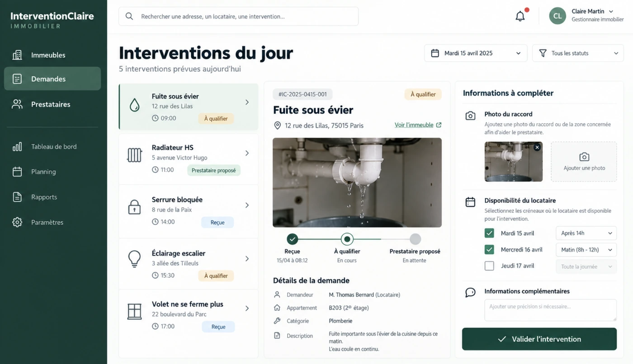This screenshot has width=633, height=364.
Task: Click the Ajouter une photo upload box
Action: (x=584, y=162)
